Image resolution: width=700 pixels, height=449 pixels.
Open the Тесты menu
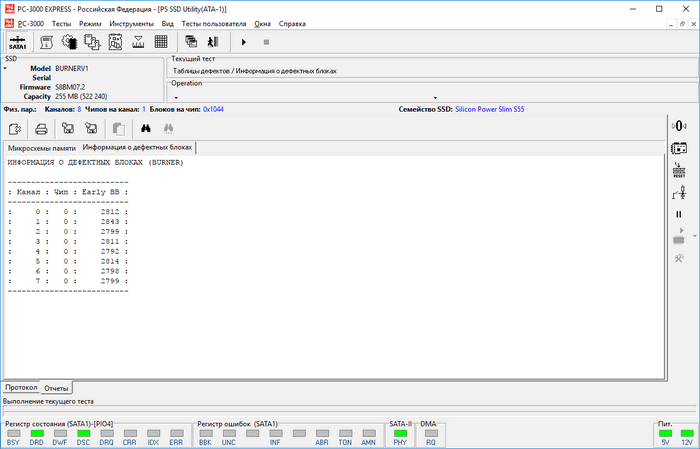[61, 22]
